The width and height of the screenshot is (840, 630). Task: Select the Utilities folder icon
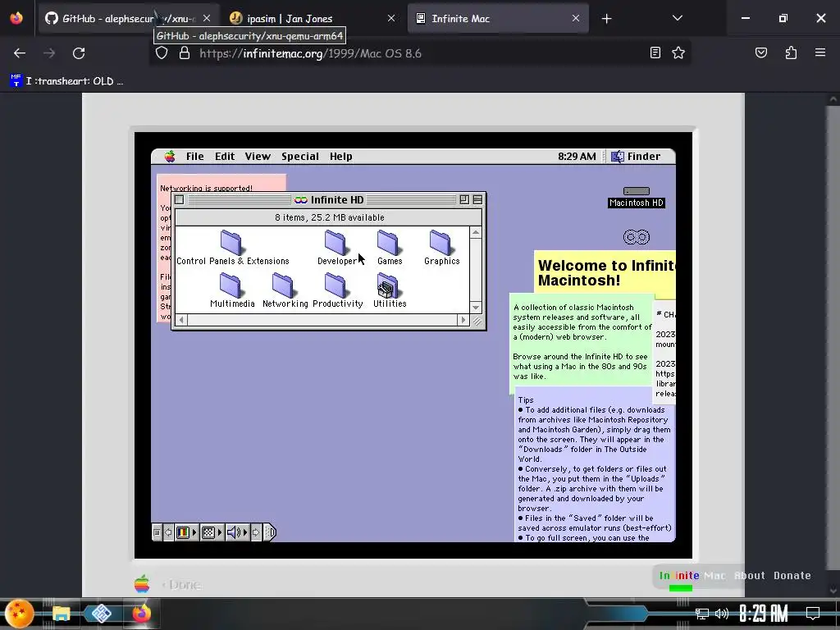(388, 285)
